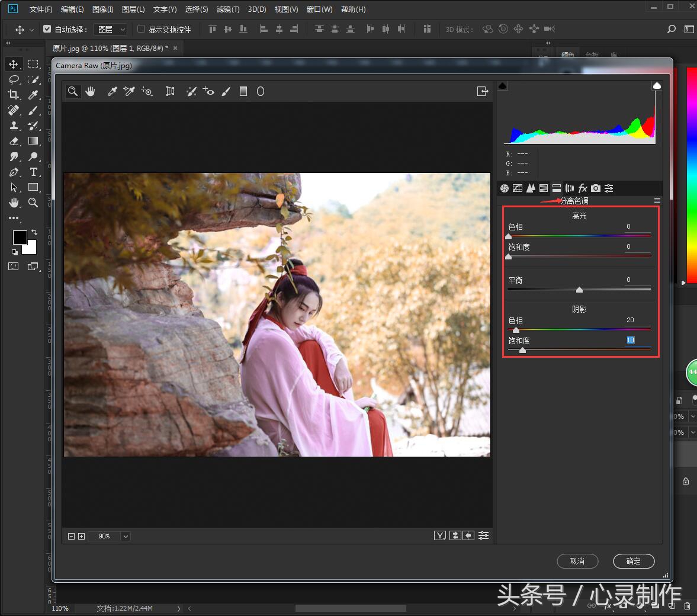Open the fx Effects panel
This screenshot has width=697, height=616.
583,188
